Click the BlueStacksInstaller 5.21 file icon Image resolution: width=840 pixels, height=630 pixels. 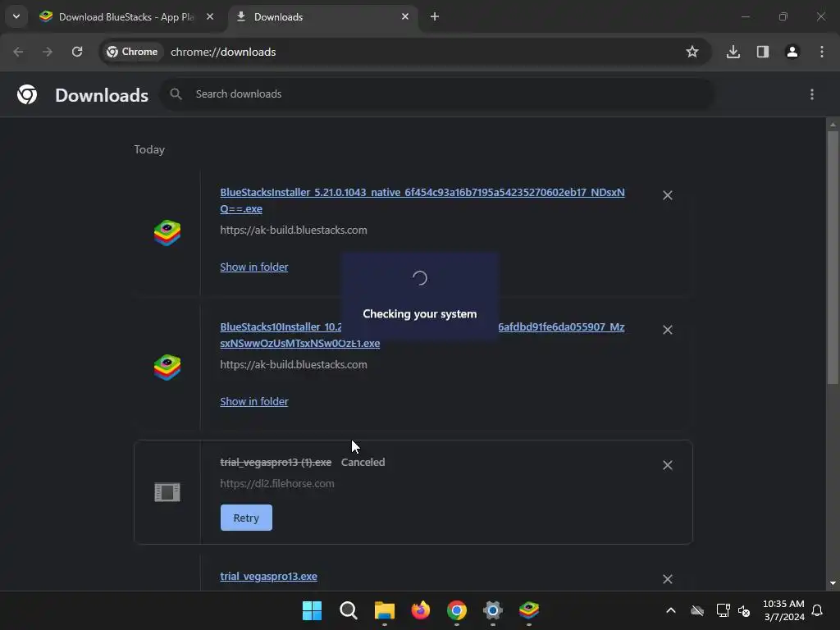pos(167,233)
